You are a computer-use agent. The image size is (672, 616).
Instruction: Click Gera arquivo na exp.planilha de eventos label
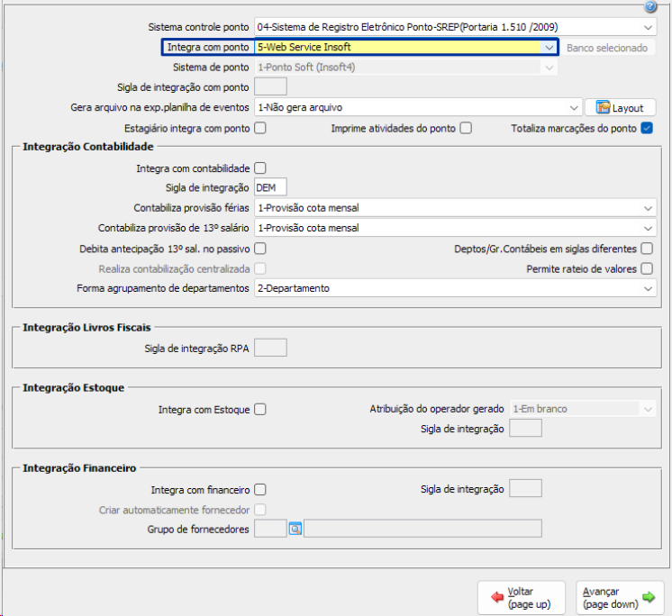[159, 107]
